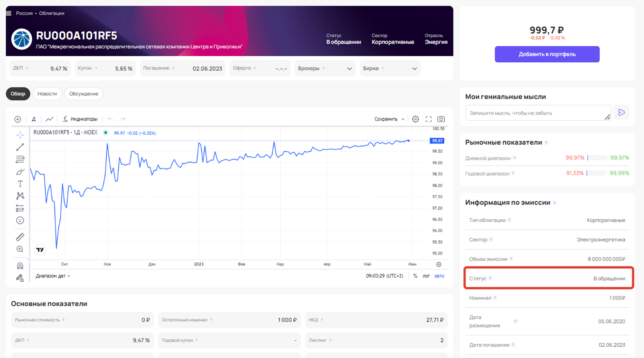Click the Дата размещения value 05.06.2020
This screenshot has width=644, height=358.
(x=612, y=321)
